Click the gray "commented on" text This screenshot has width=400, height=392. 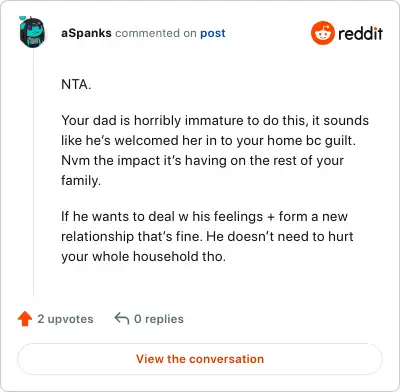click(156, 33)
